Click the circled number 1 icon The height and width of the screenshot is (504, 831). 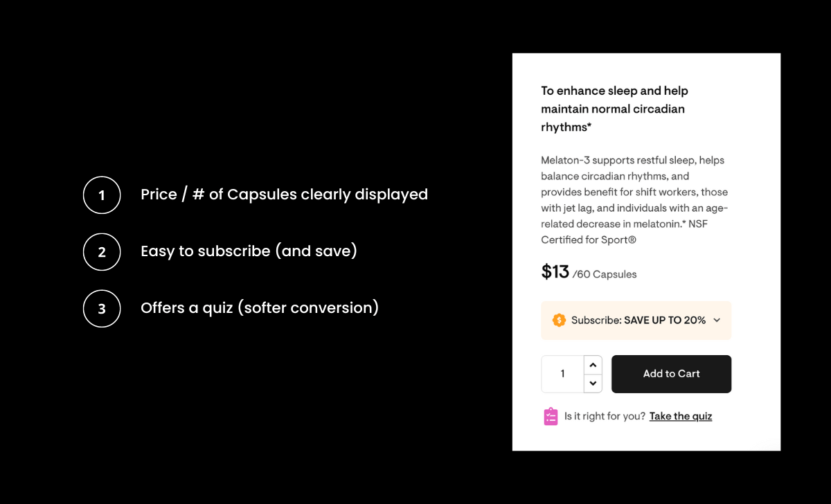tap(102, 195)
